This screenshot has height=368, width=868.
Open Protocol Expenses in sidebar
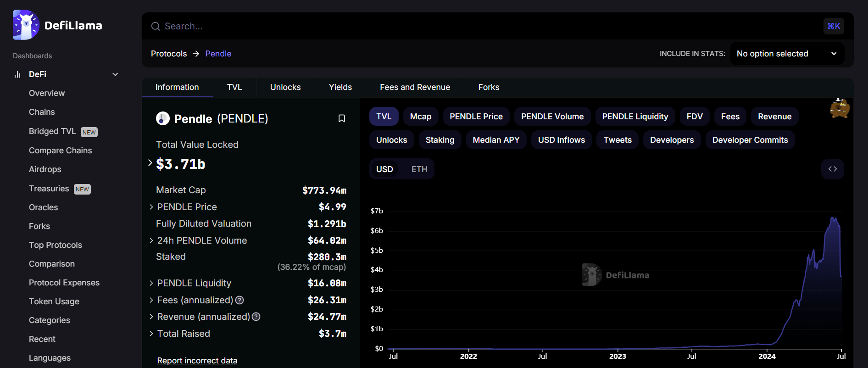pyautogui.click(x=64, y=283)
